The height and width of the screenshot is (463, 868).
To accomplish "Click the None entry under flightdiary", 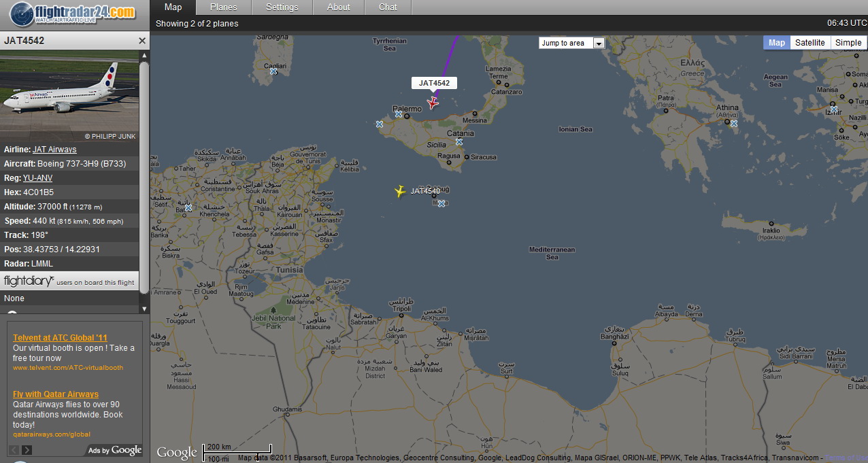I will coord(14,298).
